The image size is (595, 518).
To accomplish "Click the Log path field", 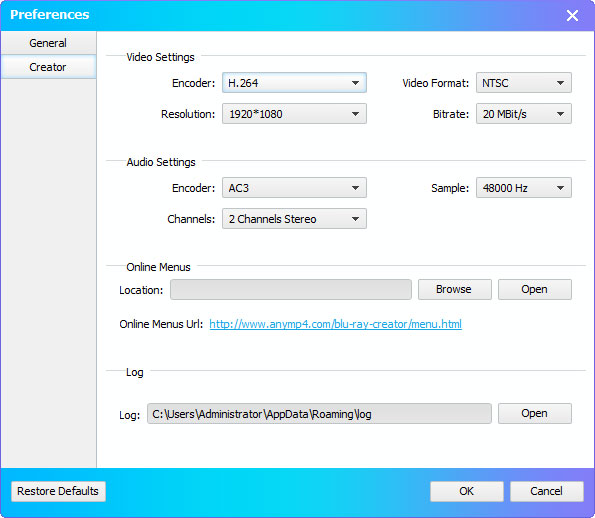I will click(319, 414).
